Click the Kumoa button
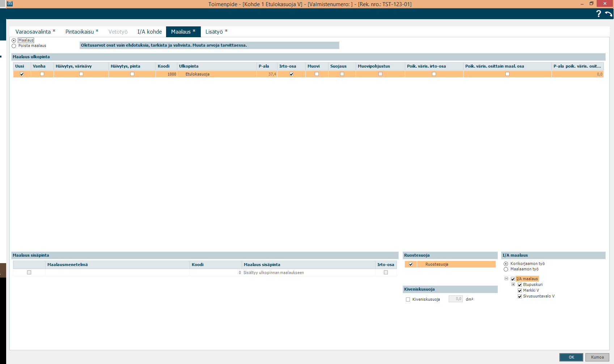The width and height of the screenshot is (614, 364). click(597, 357)
